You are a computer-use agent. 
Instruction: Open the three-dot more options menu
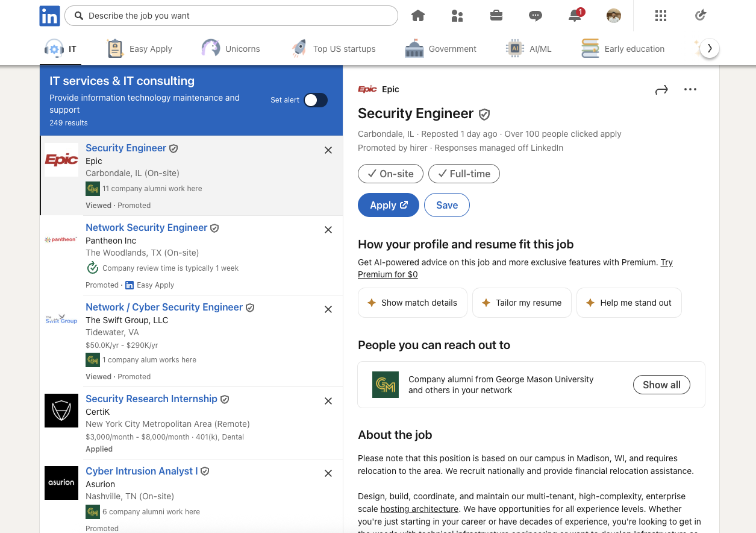tap(690, 89)
